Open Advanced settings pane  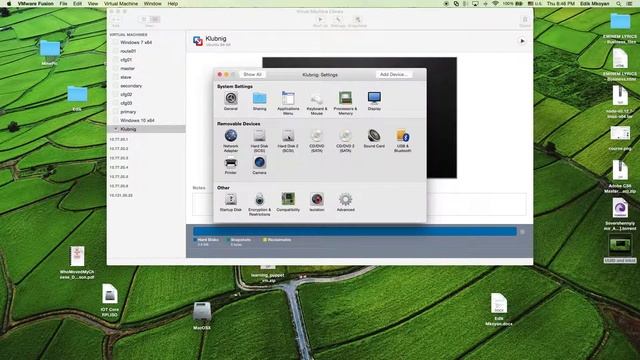[345, 202]
